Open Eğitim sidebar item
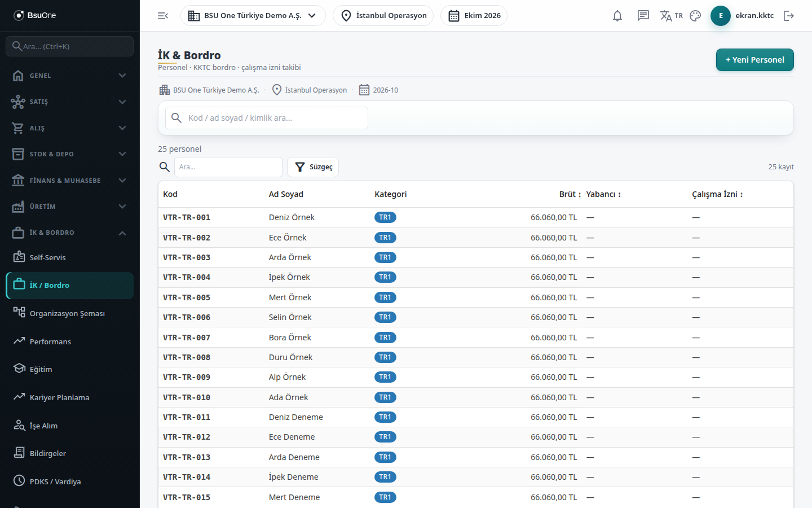812x508 pixels. click(70, 369)
